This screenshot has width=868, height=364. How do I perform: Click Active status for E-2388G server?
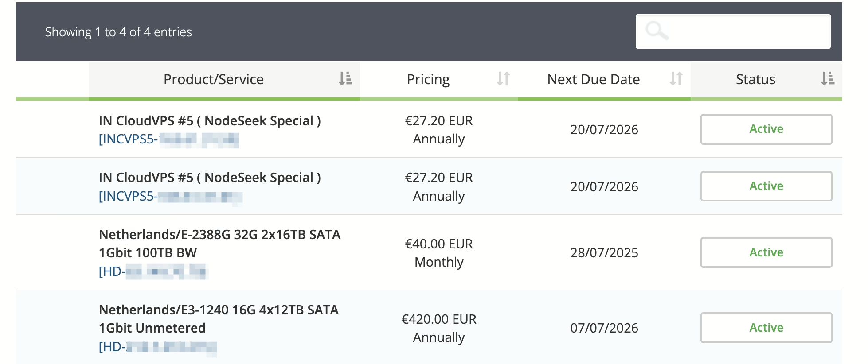[x=766, y=252]
